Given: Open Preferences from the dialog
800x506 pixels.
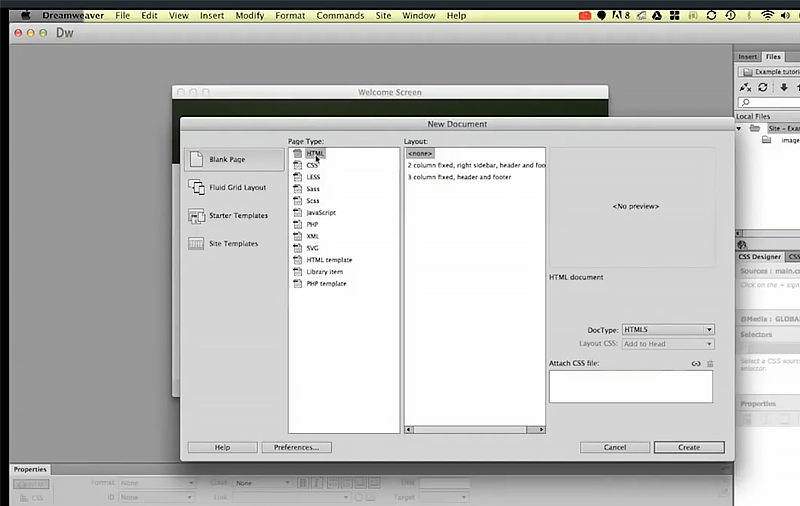Looking at the screenshot, I should tap(296, 447).
